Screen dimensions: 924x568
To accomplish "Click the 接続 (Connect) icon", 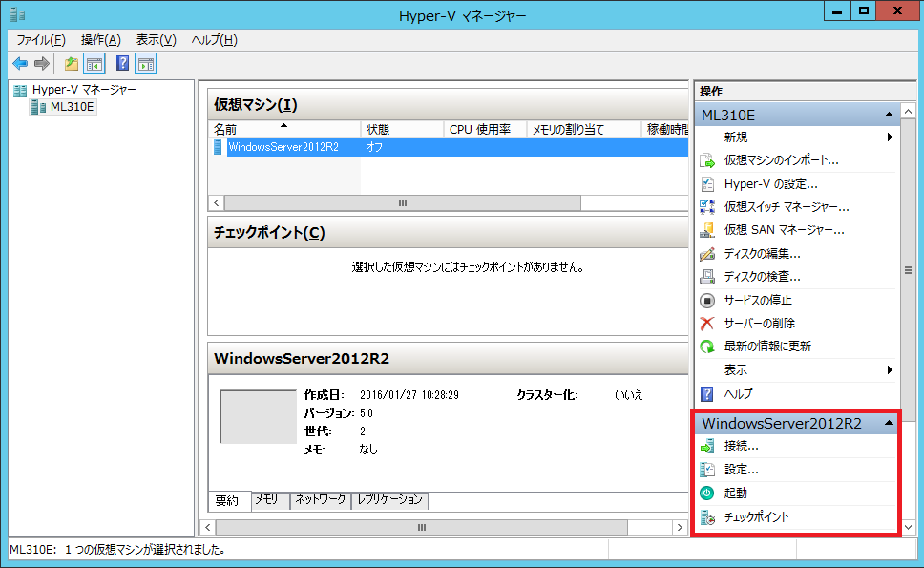I will click(707, 446).
